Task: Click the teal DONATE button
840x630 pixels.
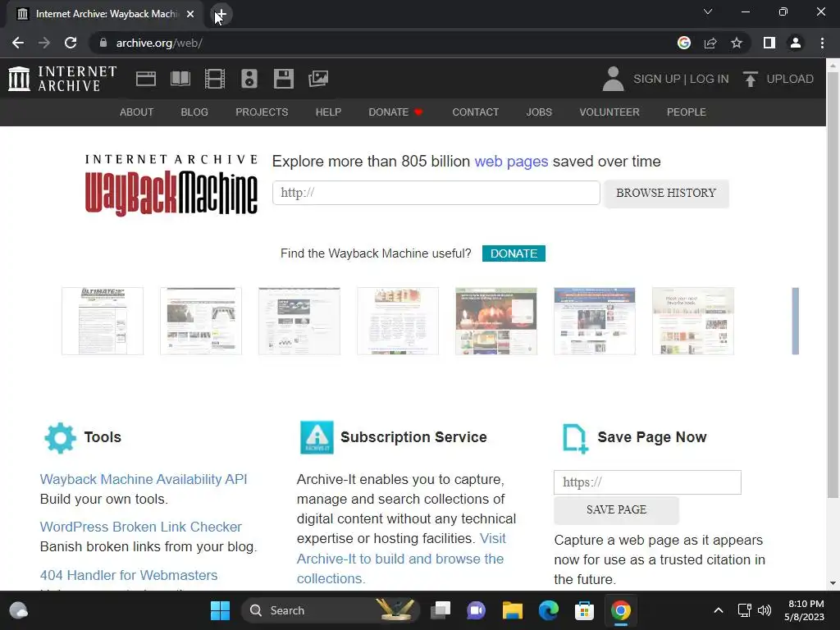Action: click(514, 253)
